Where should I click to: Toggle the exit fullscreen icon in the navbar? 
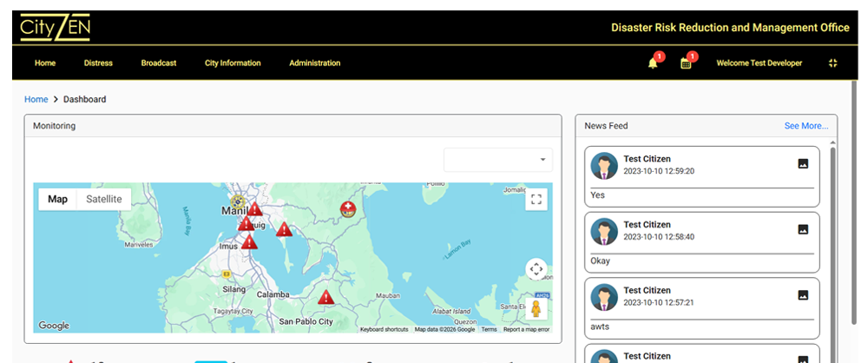832,63
